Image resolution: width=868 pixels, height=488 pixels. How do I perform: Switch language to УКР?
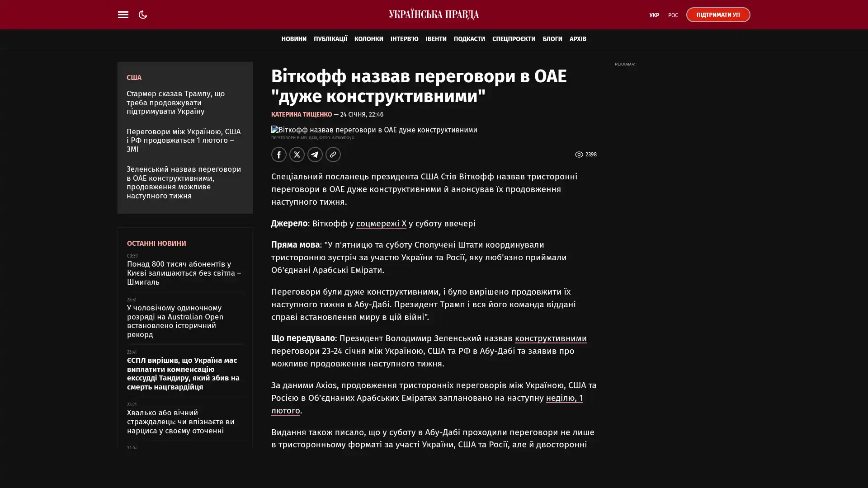click(x=654, y=15)
